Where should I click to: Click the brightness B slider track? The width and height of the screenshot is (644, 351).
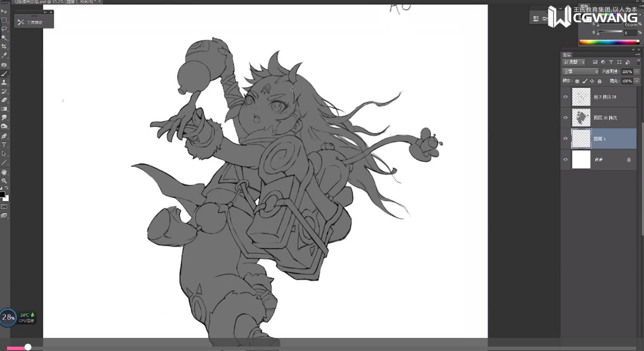point(609,32)
